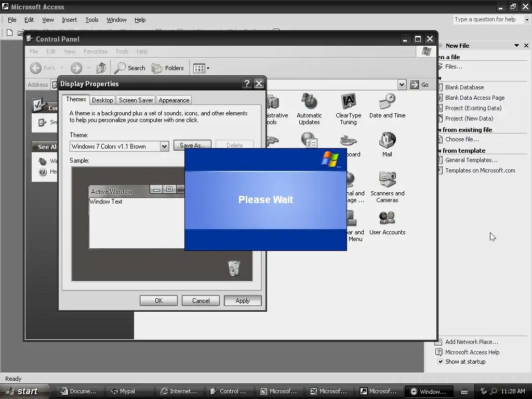This screenshot has height=399, width=532.
Task: Switch to the Desktop tab
Action: click(102, 100)
